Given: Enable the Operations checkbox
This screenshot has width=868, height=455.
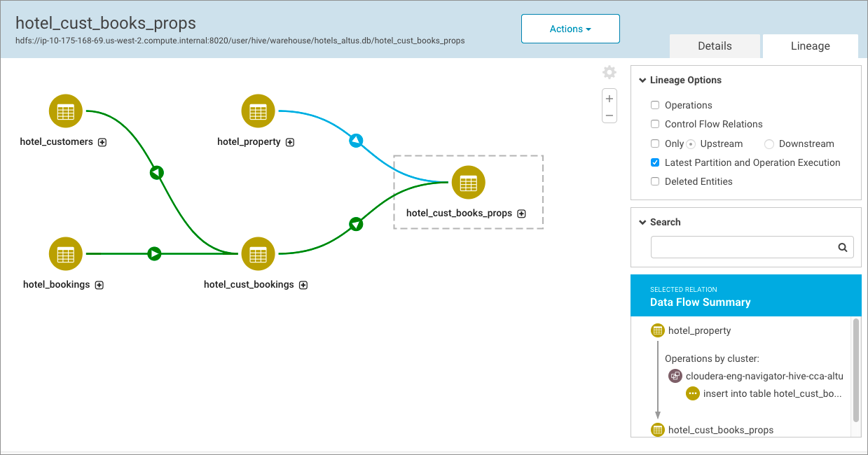Looking at the screenshot, I should (x=655, y=106).
